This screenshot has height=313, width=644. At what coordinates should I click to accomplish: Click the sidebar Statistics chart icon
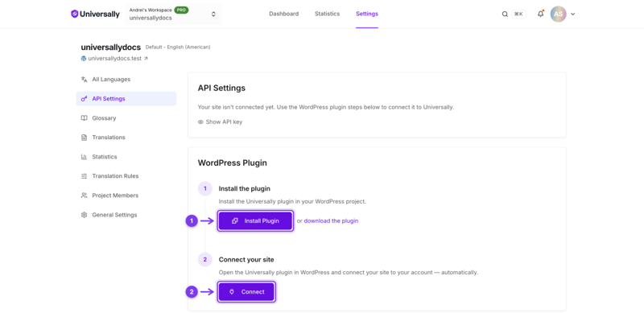[x=85, y=156]
